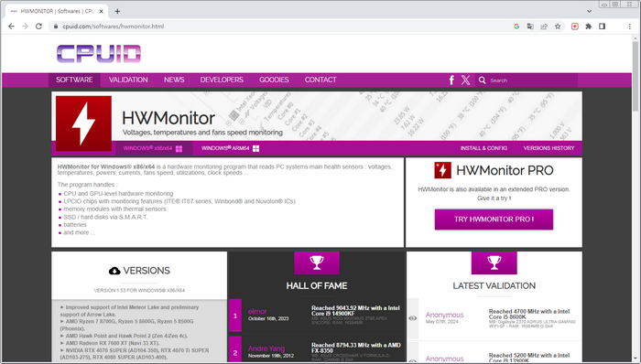Click the rank 1 badge in Hall of Fame
The height and width of the screenshot is (364, 641).
[x=235, y=316]
